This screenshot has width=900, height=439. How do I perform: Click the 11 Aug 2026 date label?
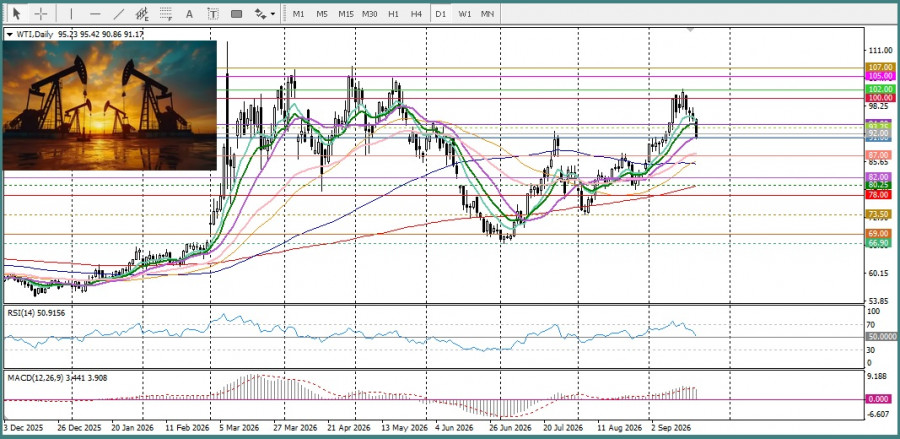point(619,428)
